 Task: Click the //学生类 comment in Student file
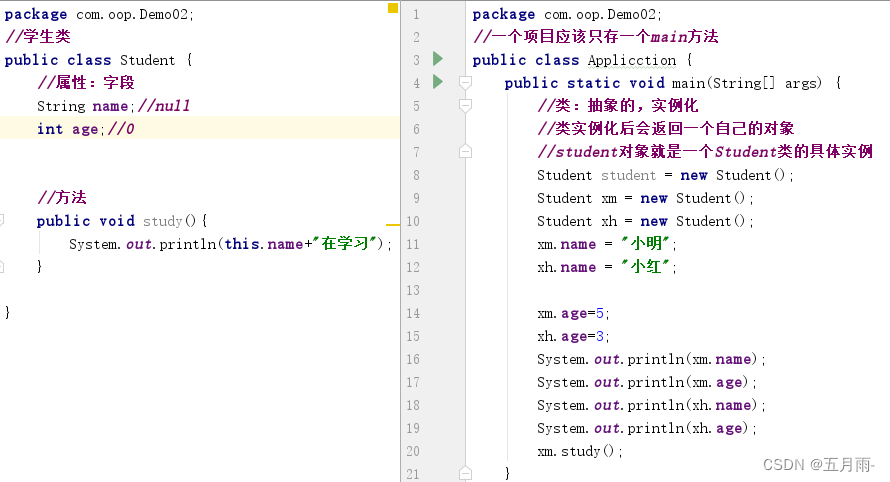click(x=37, y=37)
